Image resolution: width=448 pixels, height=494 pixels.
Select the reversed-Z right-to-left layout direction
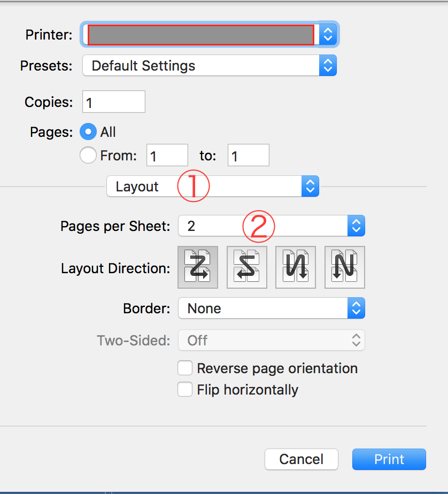246,267
